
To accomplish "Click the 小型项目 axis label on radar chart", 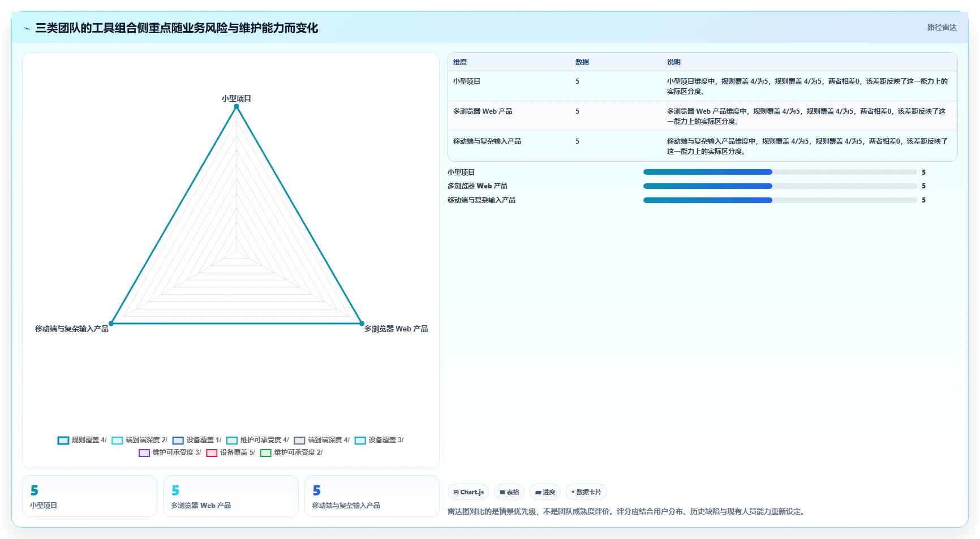I will coord(237,98).
